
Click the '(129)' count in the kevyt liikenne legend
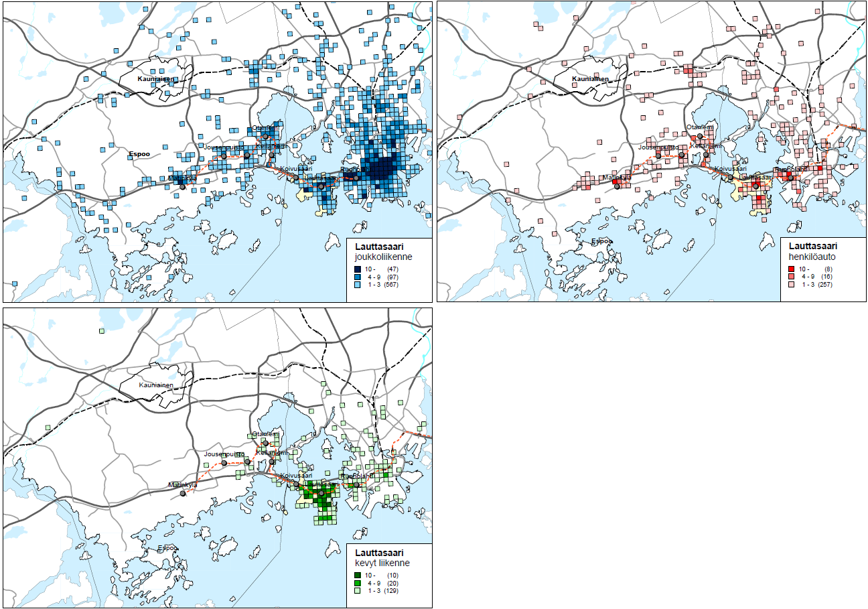click(391, 592)
